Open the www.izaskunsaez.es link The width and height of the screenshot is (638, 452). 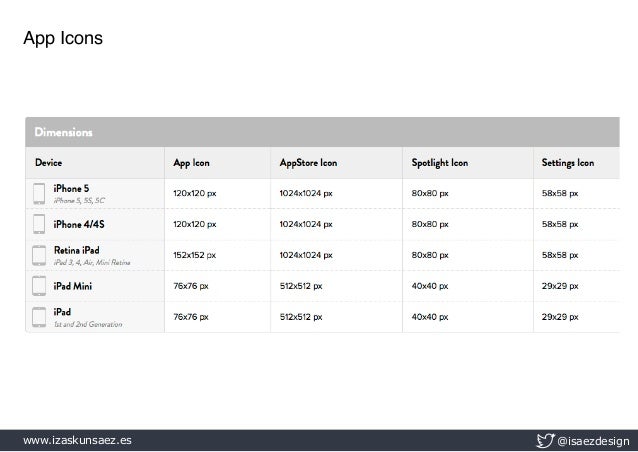click(77, 440)
